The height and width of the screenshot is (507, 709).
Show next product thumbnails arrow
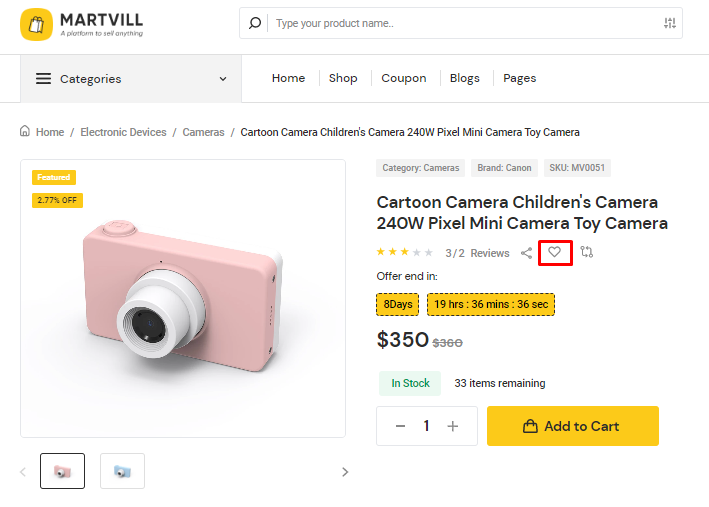345,472
